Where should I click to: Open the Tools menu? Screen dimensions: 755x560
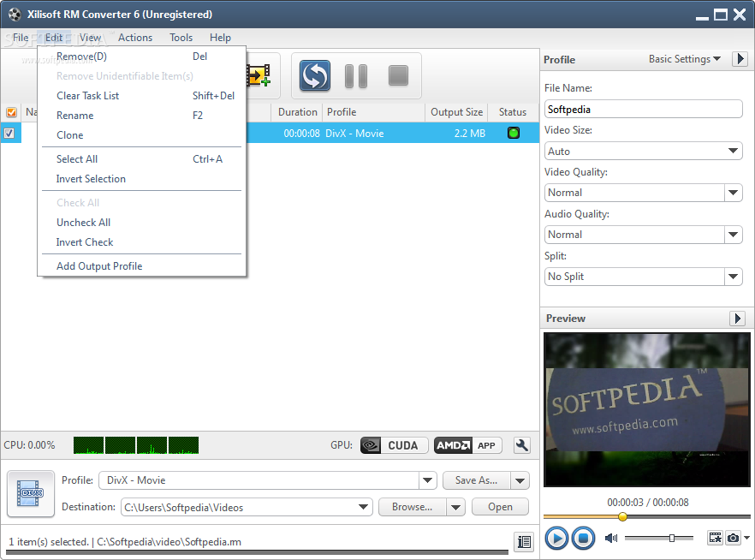[181, 38]
